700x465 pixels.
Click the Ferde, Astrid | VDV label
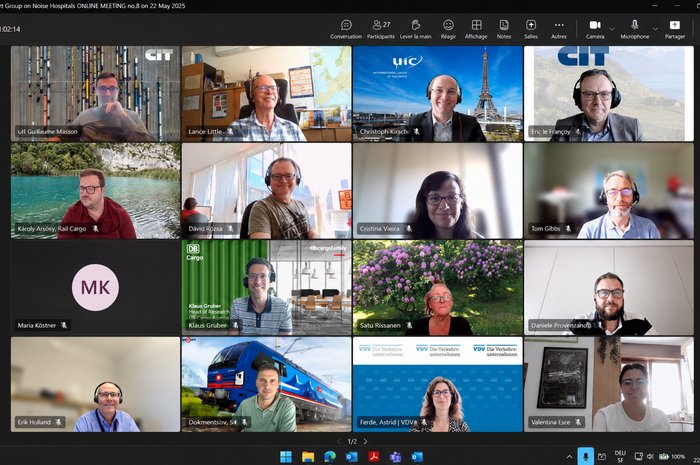point(387,422)
